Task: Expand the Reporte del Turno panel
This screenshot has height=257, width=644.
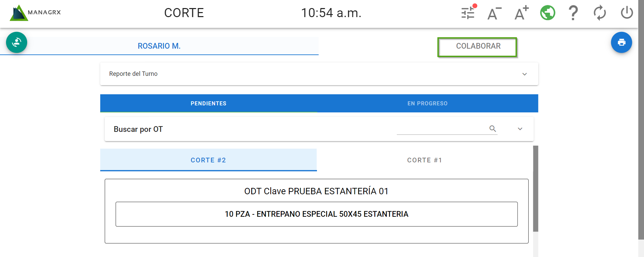Action: [524, 74]
